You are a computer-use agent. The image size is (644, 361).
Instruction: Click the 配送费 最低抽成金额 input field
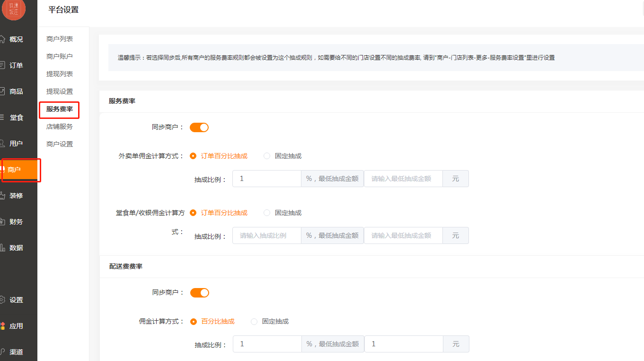[x=404, y=344]
